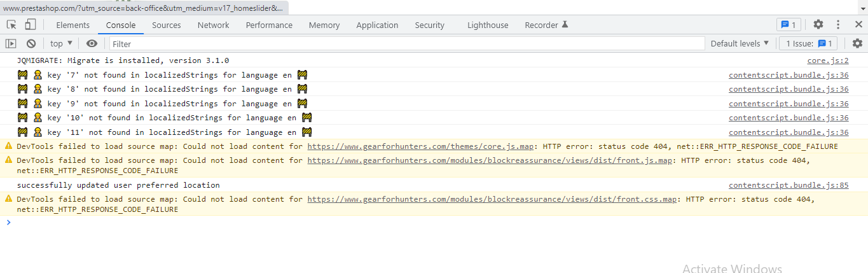Screen dimensions: 868x273
Task: Select the Lighthouse tab
Action: click(488, 25)
